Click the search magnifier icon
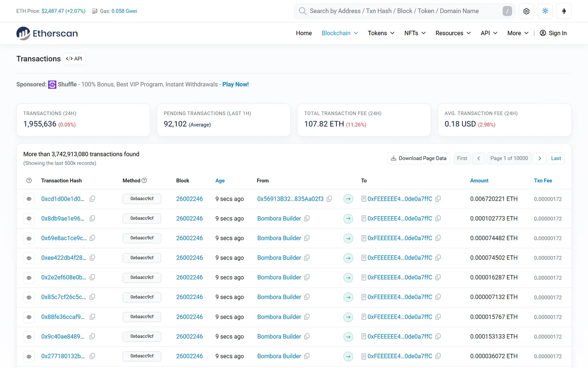The width and height of the screenshot is (588, 368). click(x=302, y=11)
